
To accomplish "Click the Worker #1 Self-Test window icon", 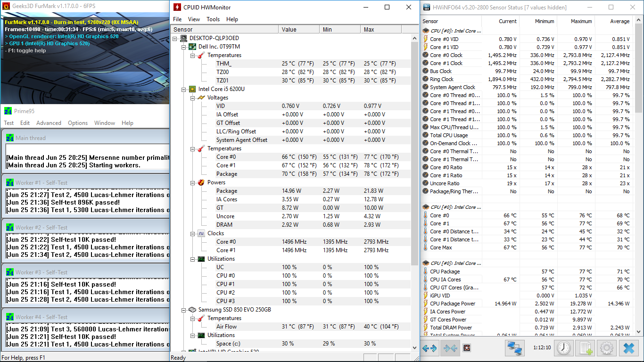I will 10,182.
